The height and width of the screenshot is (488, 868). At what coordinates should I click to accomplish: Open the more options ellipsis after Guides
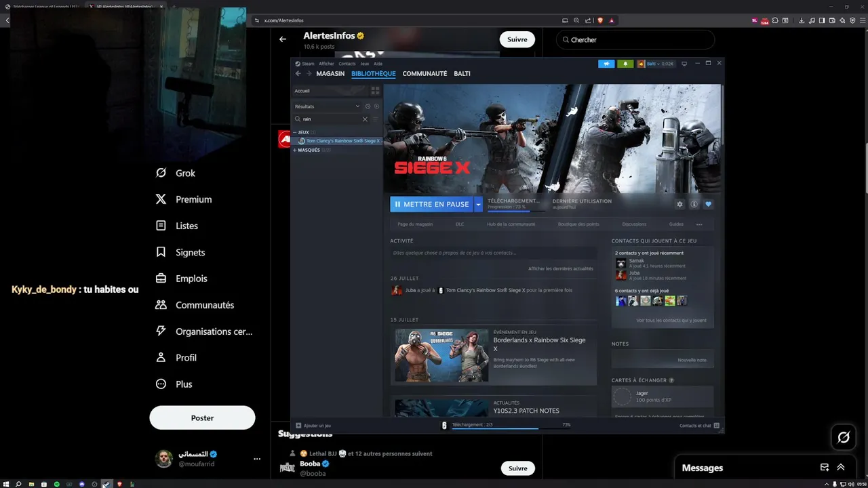click(699, 224)
